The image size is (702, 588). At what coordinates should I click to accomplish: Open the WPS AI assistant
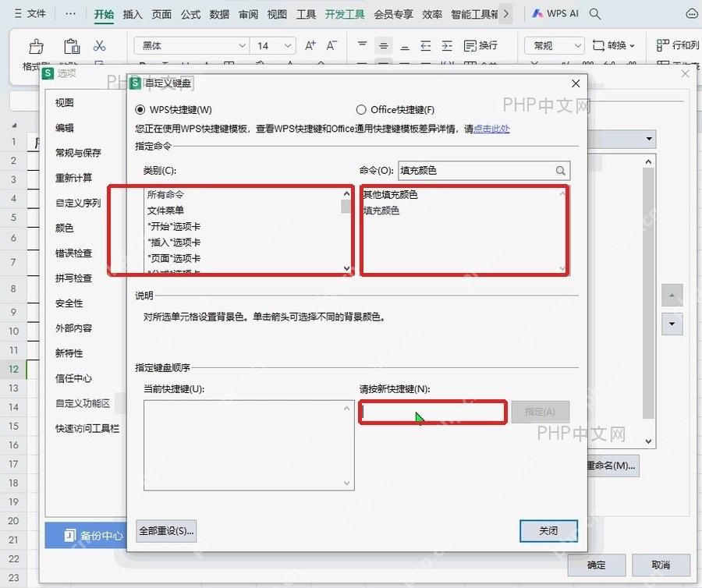click(555, 14)
